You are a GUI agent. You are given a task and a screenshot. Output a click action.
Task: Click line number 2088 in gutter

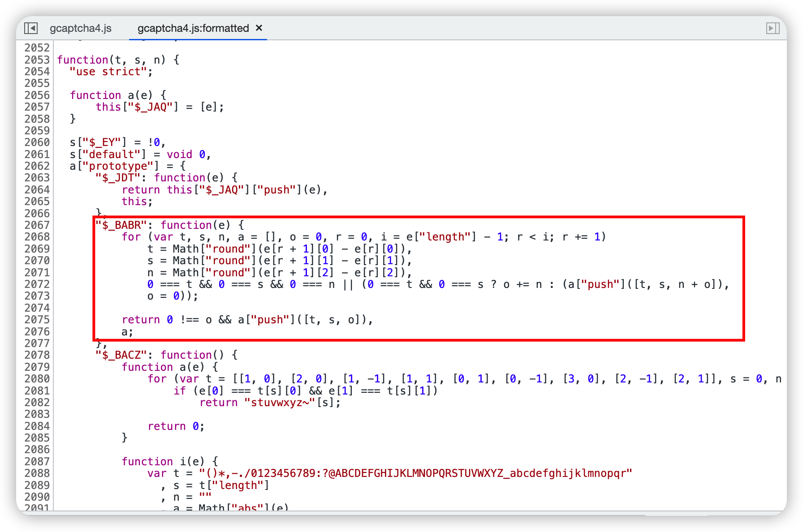pyautogui.click(x=37, y=473)
